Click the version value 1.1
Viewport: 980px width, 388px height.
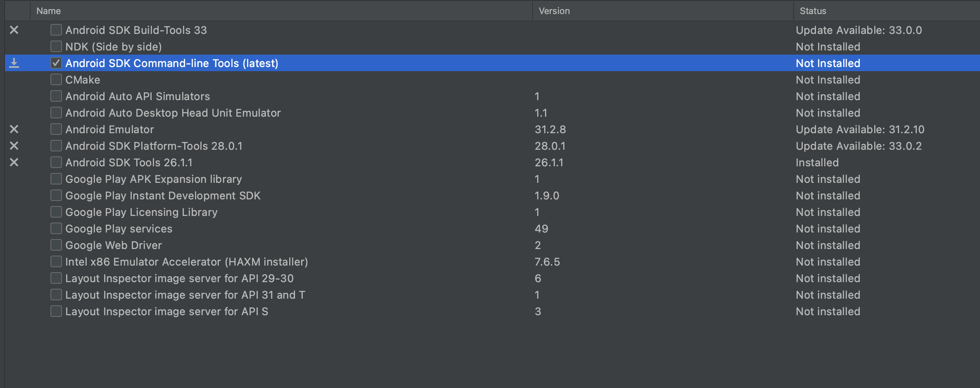[541, 113]
